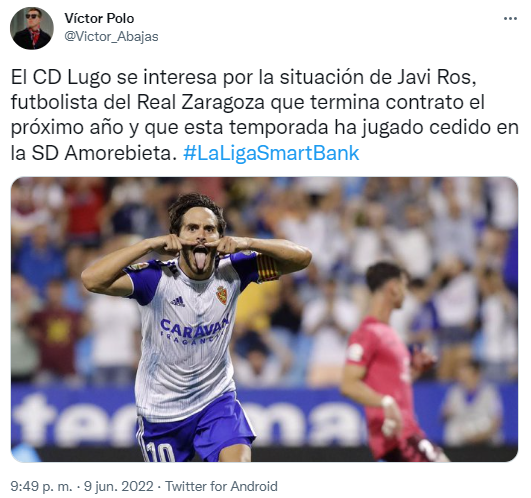
Task: Click the 9 jun. 2022 date
Action: tap(119, 486)
